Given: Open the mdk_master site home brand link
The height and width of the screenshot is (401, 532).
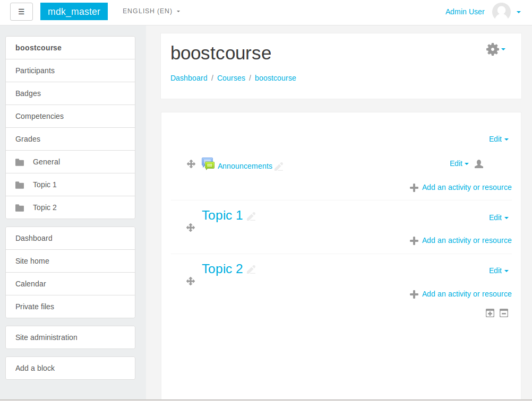Looking at the screenshot, I should [x=74, y=12].
